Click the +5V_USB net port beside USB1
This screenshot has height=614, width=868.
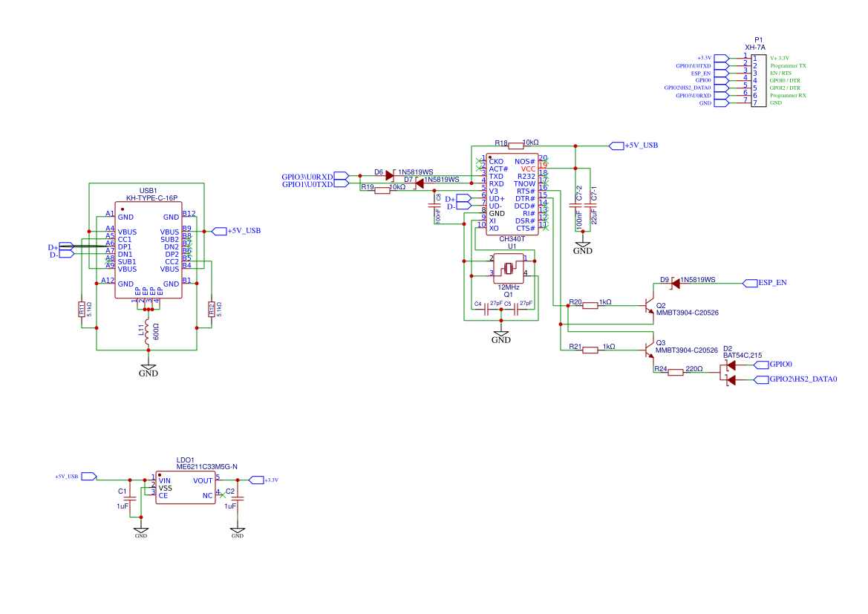click(236, 231)
